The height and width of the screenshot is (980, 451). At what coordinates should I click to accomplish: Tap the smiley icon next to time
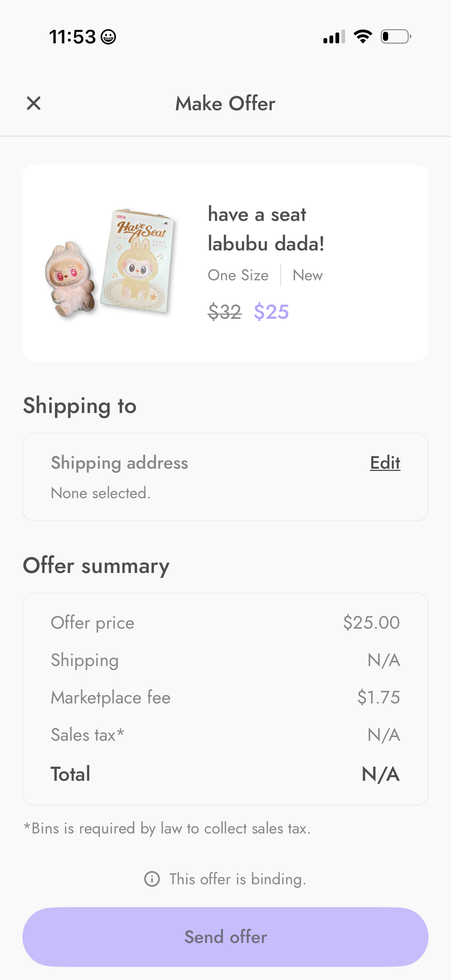pyautogui.click(x=108, y=37)
